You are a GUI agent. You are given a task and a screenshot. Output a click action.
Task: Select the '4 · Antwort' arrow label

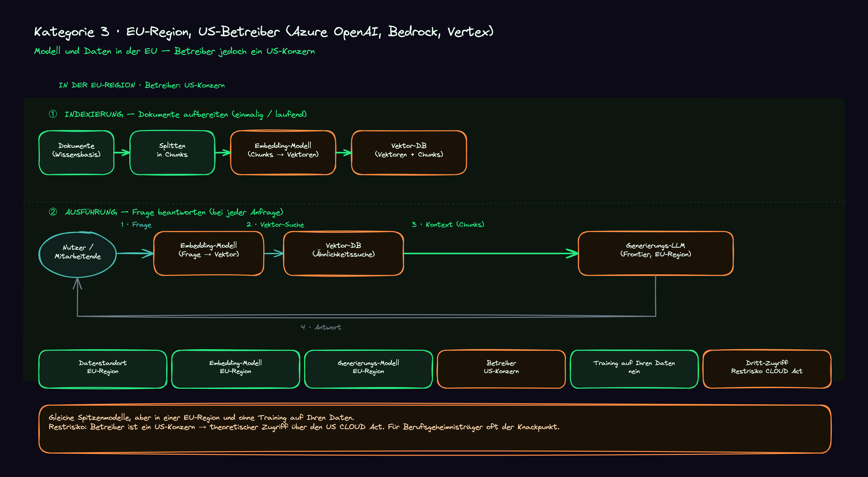click(321, 327)
